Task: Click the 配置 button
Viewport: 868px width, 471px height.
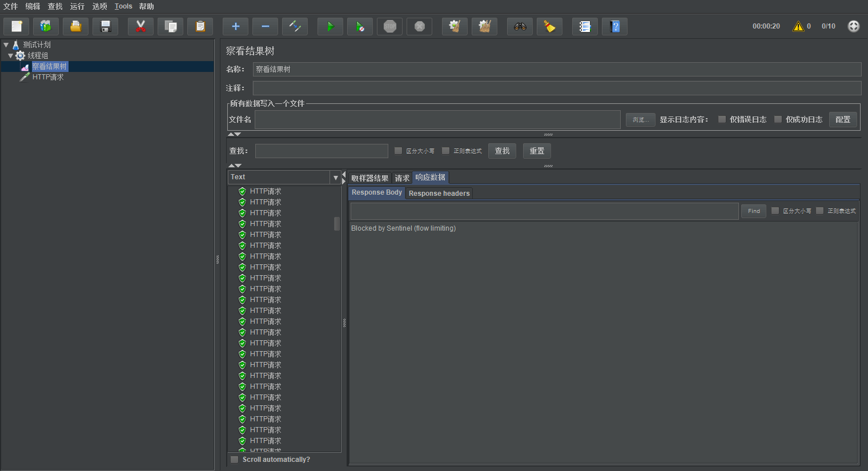Action: 843,119
